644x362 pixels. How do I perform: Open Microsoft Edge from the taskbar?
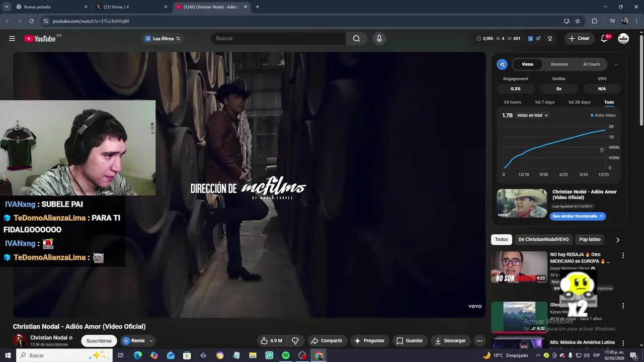pyautogui.click(x=138, y=355)
